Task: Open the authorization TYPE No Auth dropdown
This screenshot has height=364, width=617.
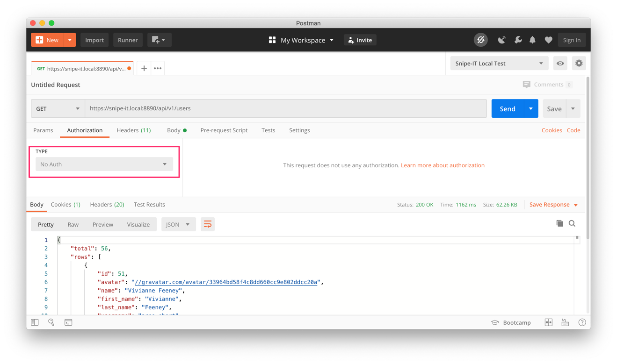Action: click(x=104, y=164)
